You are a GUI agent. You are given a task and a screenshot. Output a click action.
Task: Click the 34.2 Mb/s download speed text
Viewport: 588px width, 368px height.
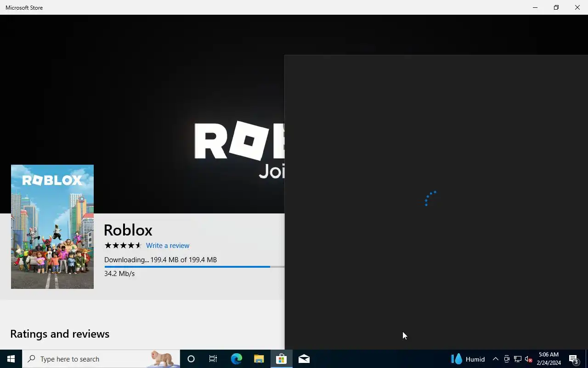119,274
